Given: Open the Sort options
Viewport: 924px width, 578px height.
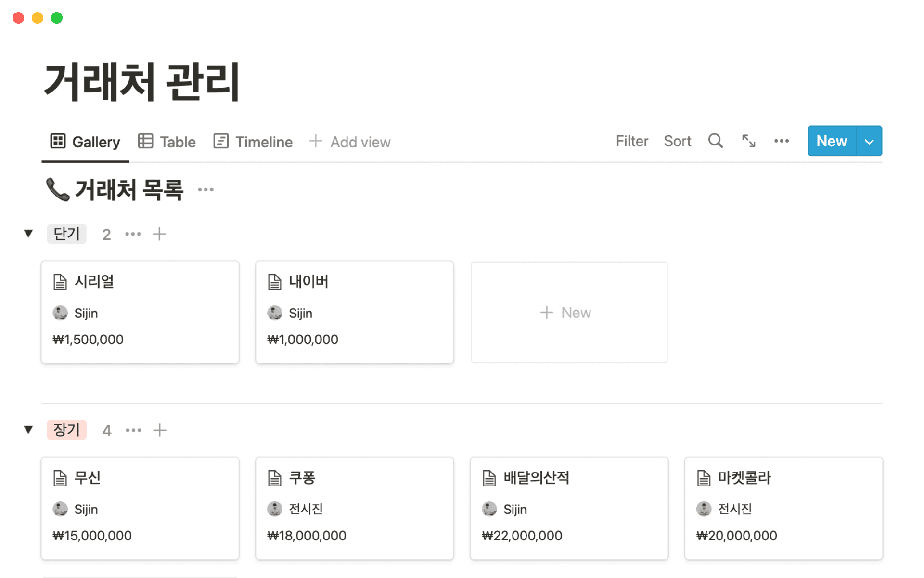Looking at the screenshot, I should point(677,141).
